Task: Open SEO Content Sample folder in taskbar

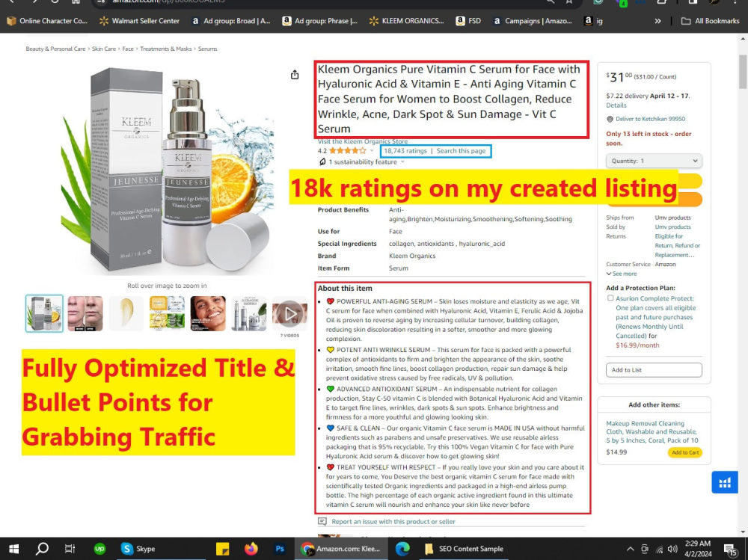Action: pos(464,549)
